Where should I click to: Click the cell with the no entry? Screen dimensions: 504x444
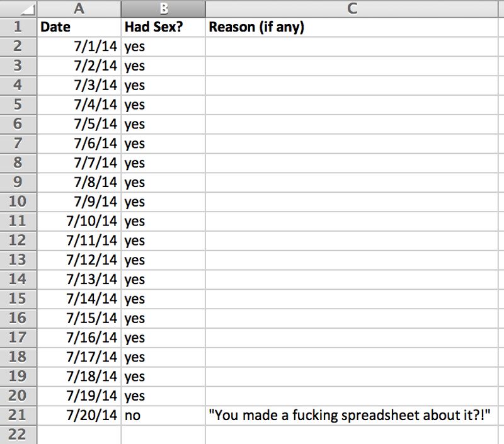click(163, 415)
